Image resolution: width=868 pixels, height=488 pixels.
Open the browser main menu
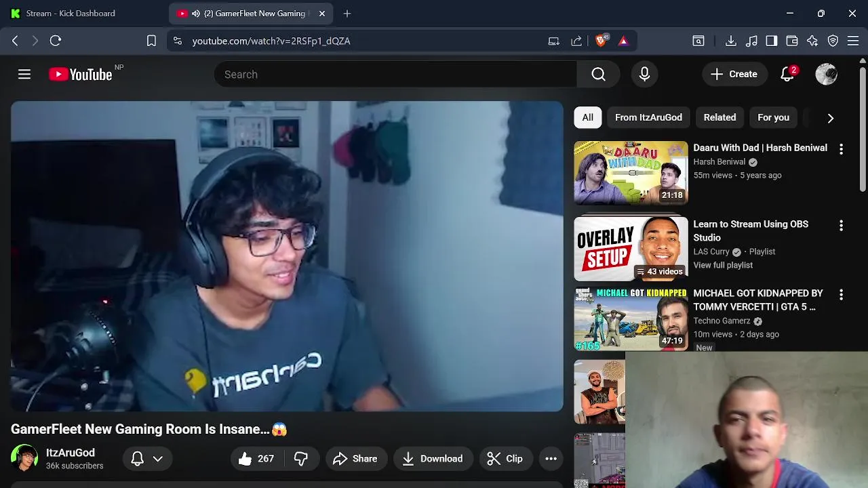(x=854, y=41)
